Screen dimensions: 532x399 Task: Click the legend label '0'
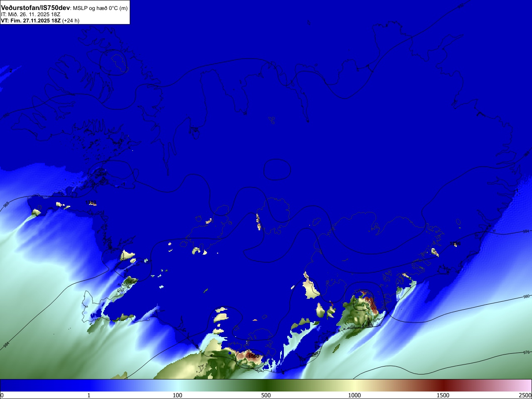pyautogui.click(x=2, y=395)
